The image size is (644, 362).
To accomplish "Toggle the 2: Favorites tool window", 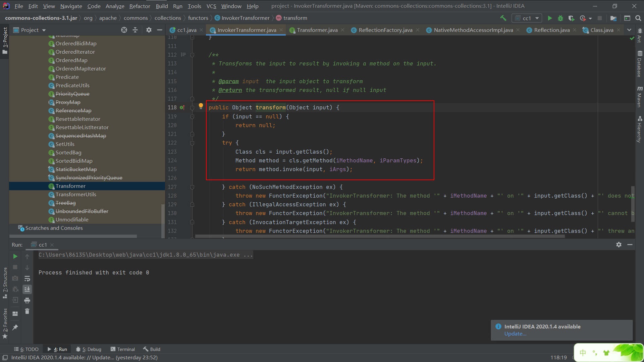I will pos(5,323).
